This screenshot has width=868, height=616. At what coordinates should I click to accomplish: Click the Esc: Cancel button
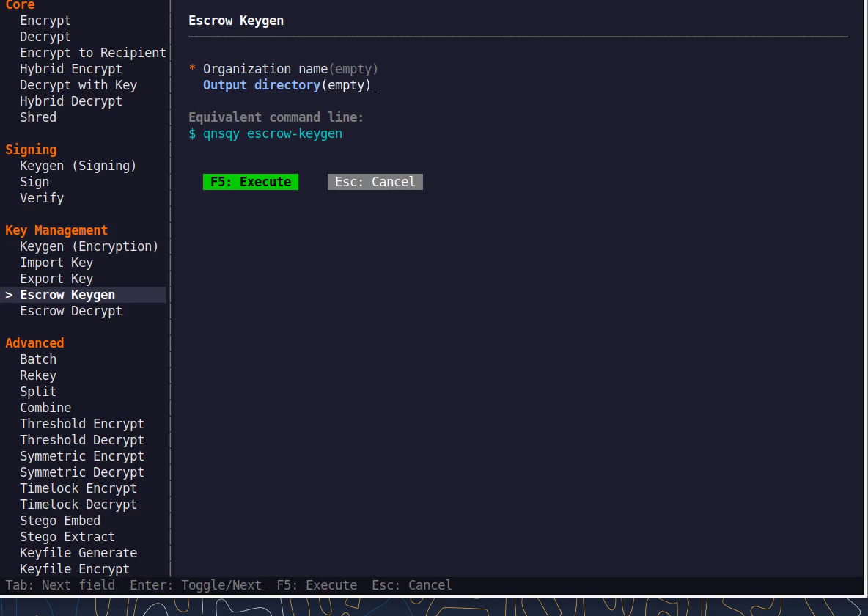click(375, 182)
